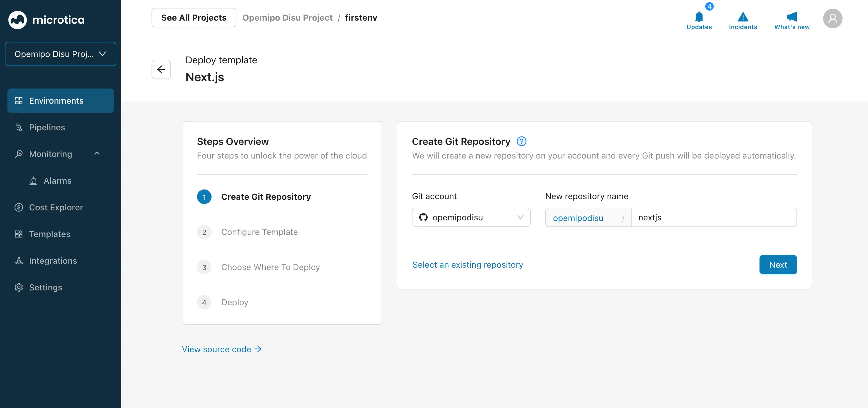
Task: Open Integrations in sidebar
Action: point(61,260)
